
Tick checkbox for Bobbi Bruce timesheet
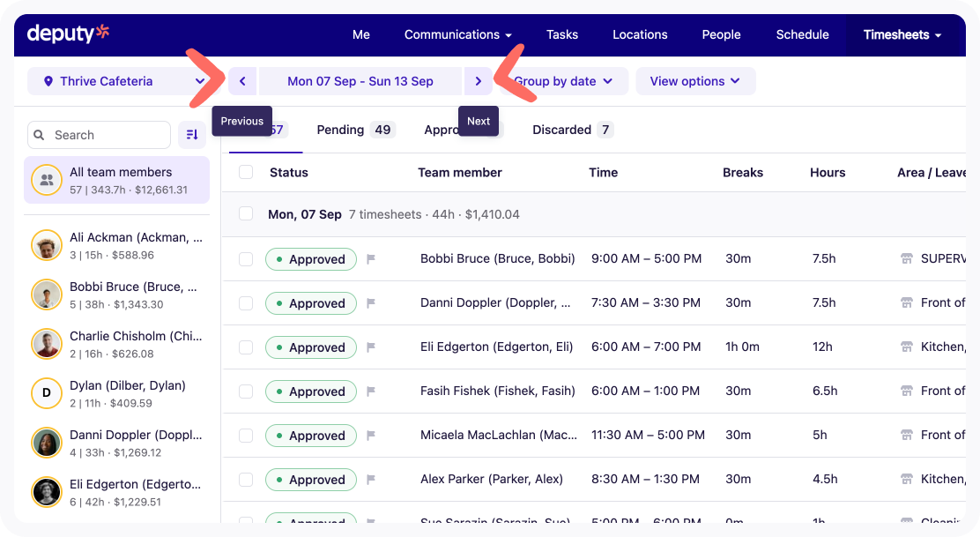246,259
